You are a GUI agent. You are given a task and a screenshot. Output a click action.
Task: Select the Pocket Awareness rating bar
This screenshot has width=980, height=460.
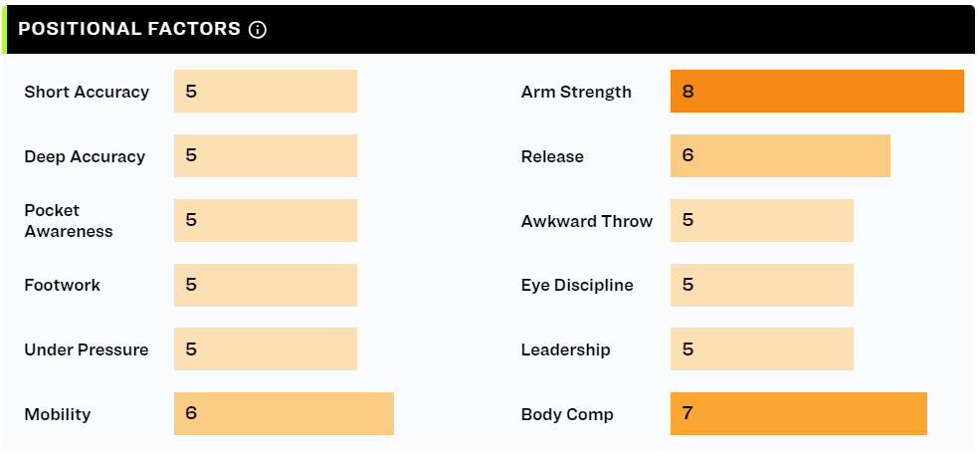point(266,220)
